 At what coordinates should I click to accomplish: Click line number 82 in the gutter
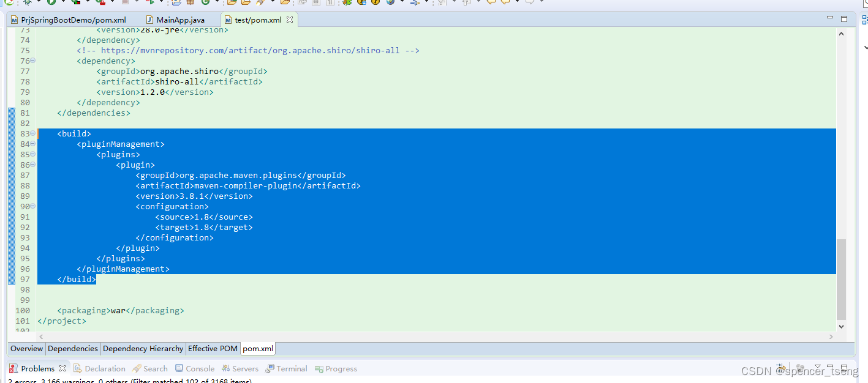(x=25, y=123)
